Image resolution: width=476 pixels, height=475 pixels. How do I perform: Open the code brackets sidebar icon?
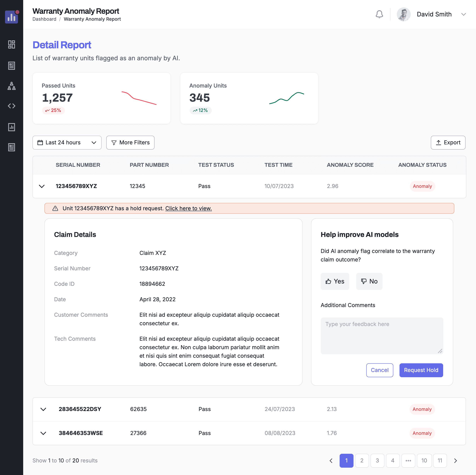click(12, 106)
